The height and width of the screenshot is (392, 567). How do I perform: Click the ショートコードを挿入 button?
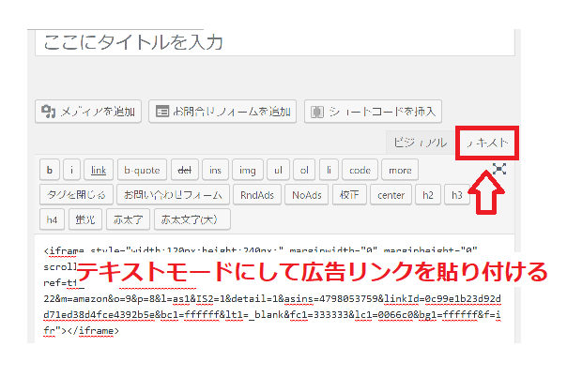point(373,112)
